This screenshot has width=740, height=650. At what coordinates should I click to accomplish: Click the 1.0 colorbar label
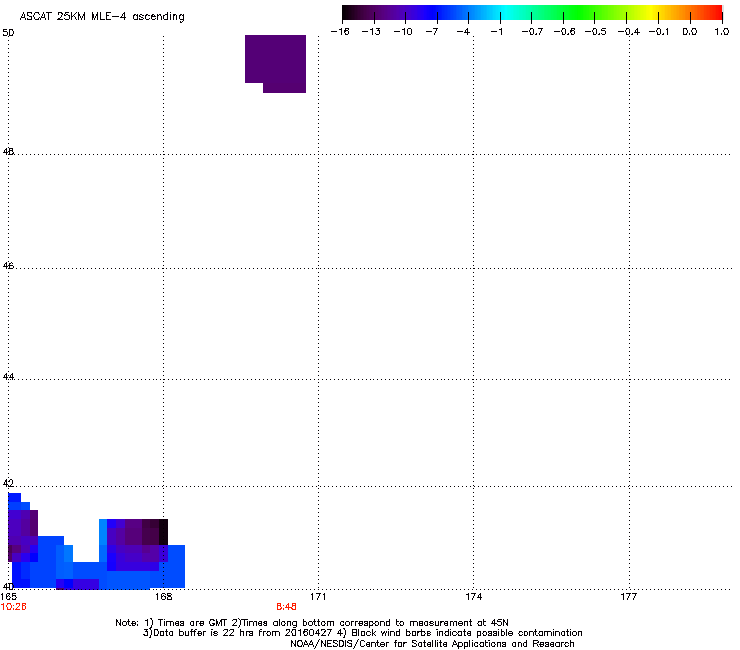[722, 32]
